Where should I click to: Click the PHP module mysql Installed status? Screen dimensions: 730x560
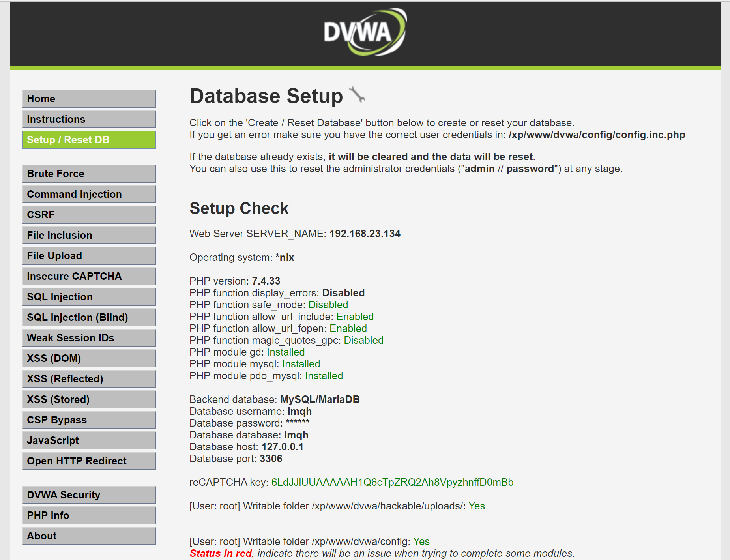click(301, 364)
